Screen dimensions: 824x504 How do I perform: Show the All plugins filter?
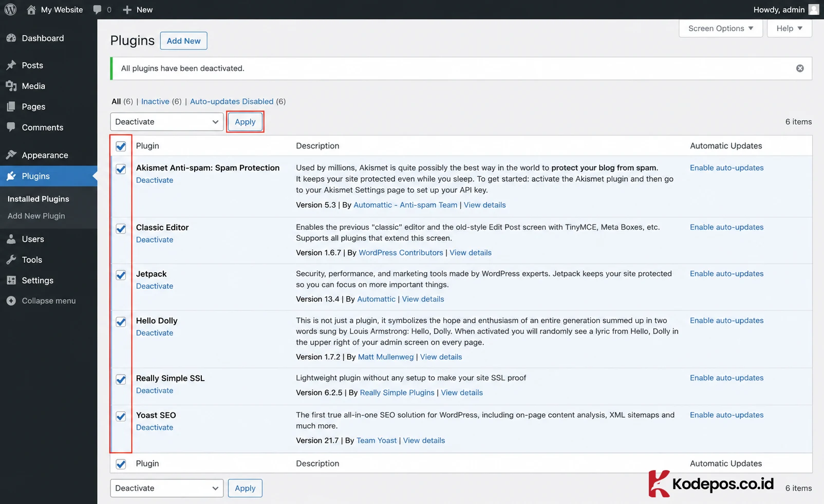116,101
